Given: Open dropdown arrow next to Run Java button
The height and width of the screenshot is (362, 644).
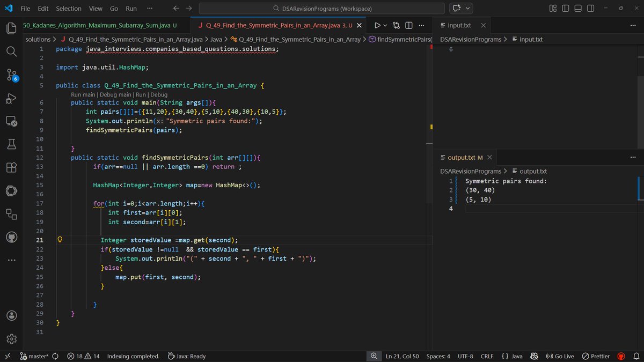Looking at the screenshot, I should (385, 25).
